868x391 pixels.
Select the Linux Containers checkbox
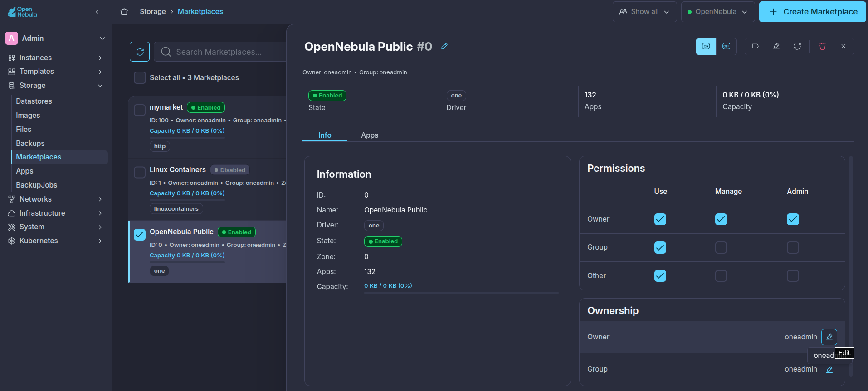tap(140, 172)
